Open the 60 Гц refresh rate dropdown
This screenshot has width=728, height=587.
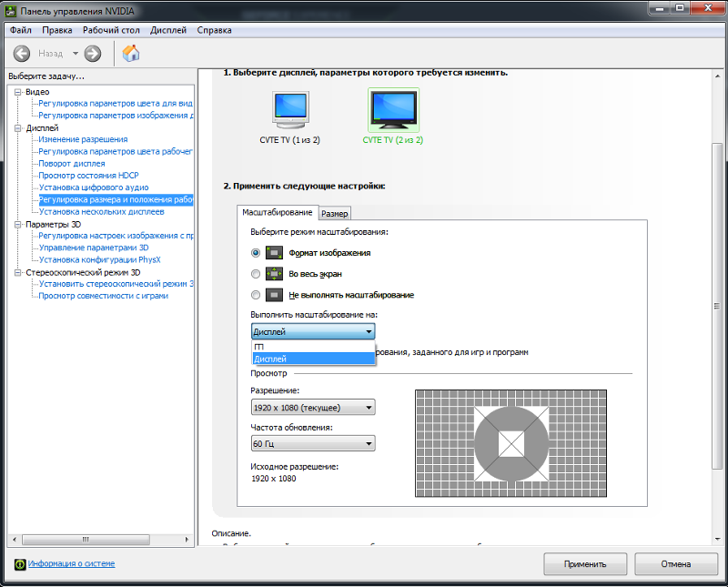click(x=313, y=443)
